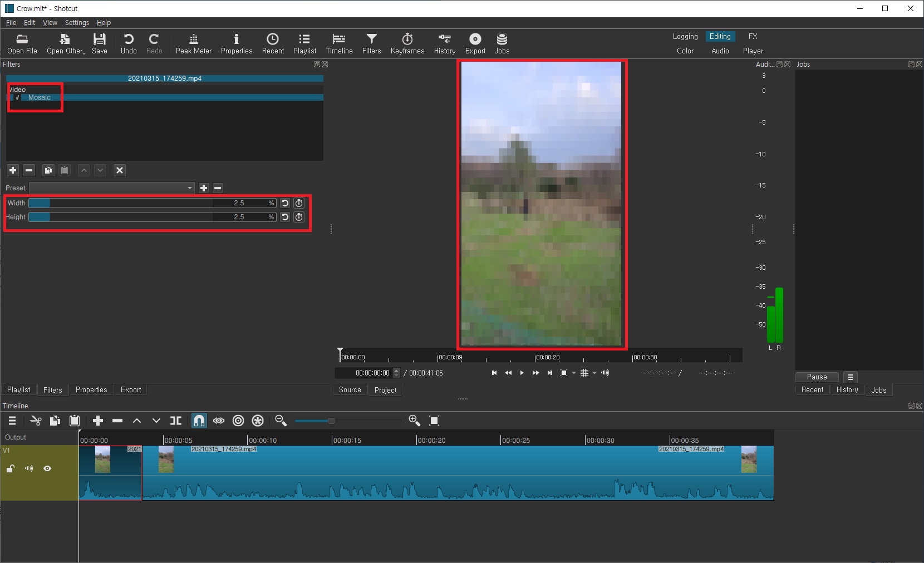Show the History panel from toolbar
This screenshot has height=563, width=924.
[445, 44]
